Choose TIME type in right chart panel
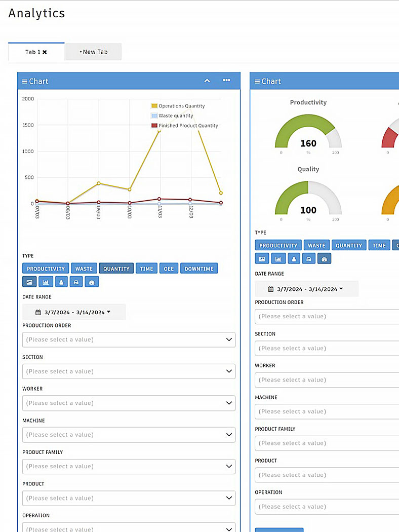The width and height of the screenshot is (399, 532). point(379,245)
